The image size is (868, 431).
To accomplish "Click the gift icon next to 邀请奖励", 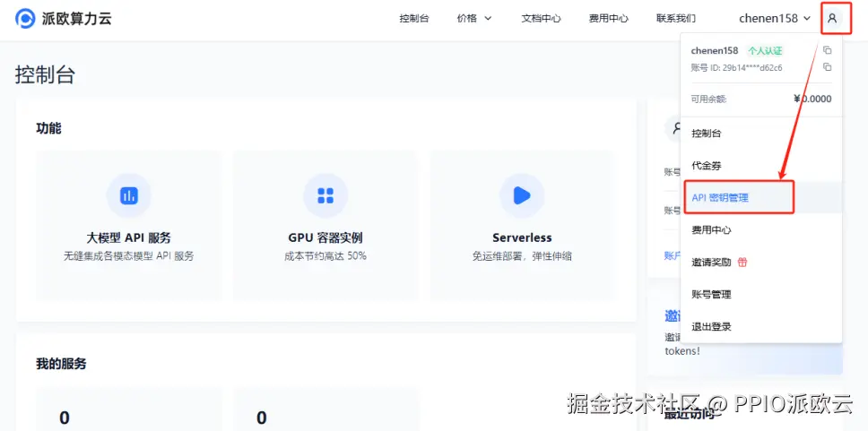I will [742, 262].
